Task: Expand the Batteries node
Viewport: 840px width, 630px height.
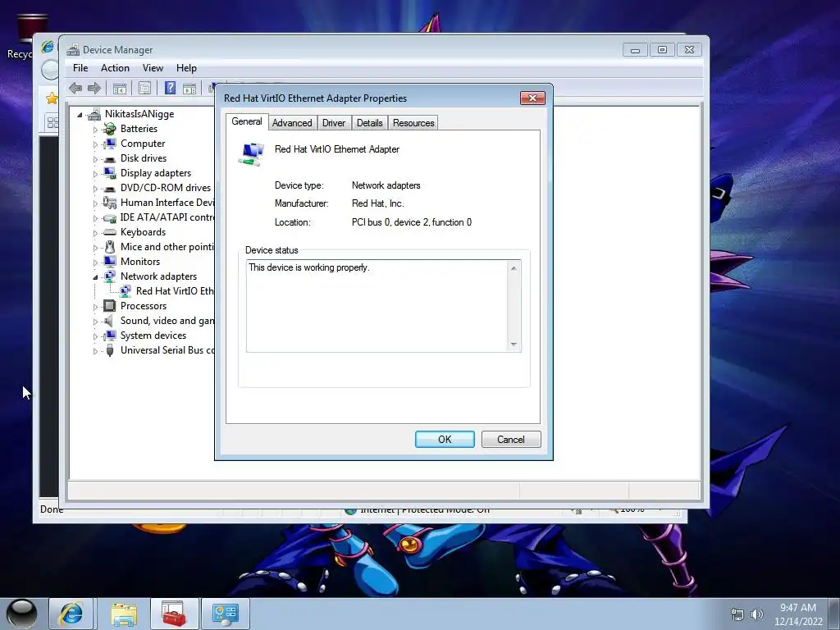Action: pyautogui.click(x=95, y=130)
